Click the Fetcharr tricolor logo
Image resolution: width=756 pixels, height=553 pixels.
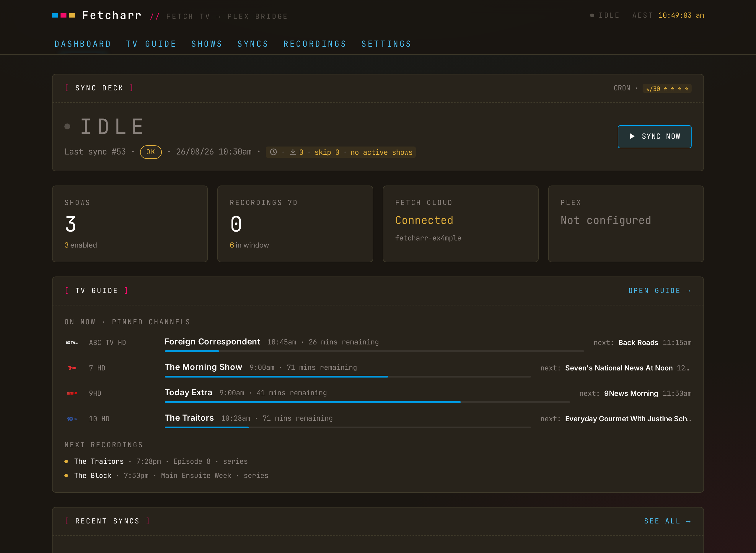click(63, 15)
